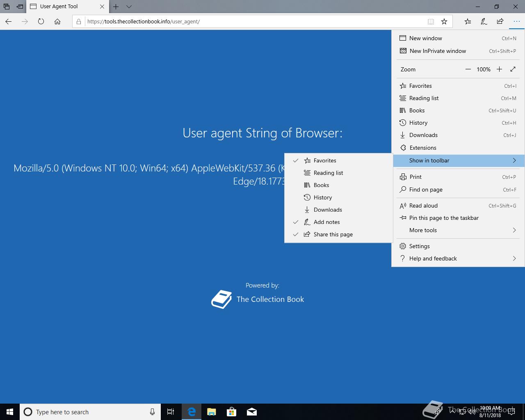Open Settings from the menu
This screenshot has height=420, width=525.
point(458,246)
